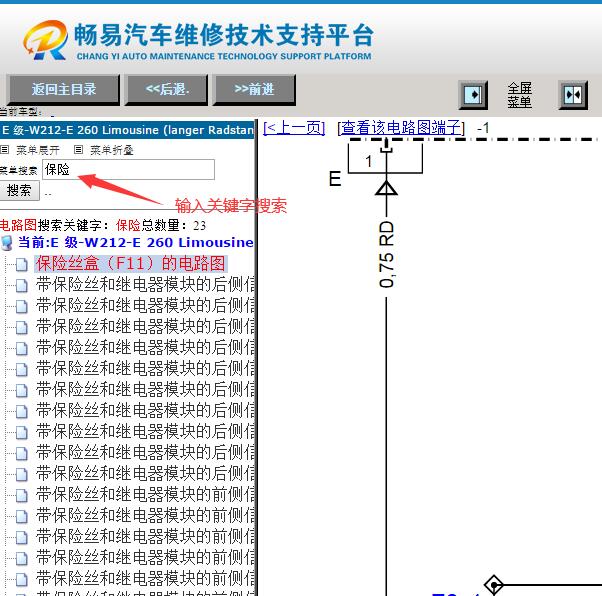Viewport: 602px width, 596px height.
Task: Click the 0,75 RD wire label in diagram
Action: coord(387,254)
